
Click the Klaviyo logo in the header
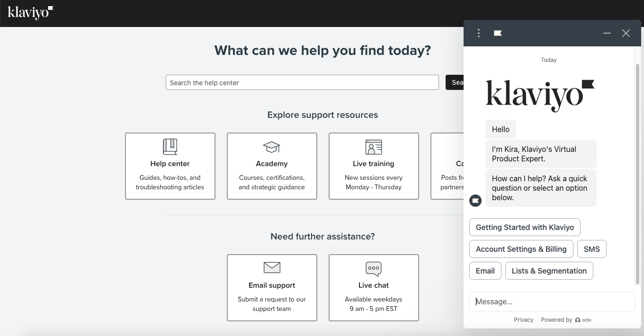pos(30,13)
